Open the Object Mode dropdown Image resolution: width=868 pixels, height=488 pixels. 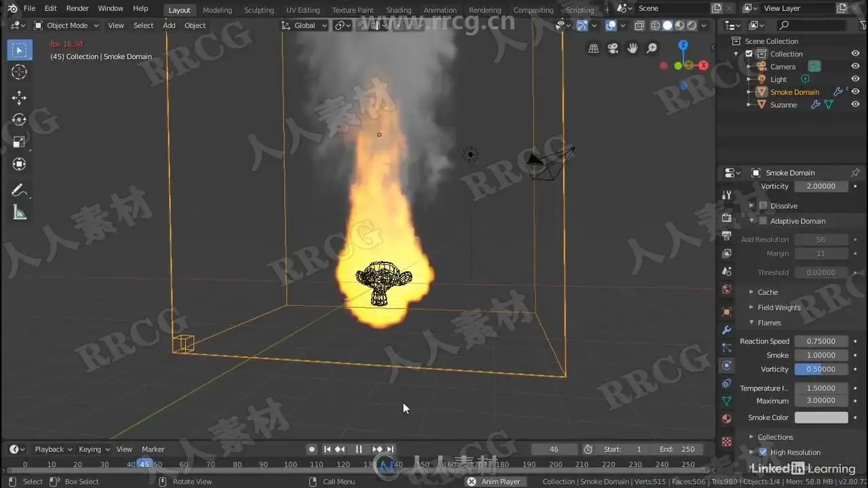tap(66, 26)
